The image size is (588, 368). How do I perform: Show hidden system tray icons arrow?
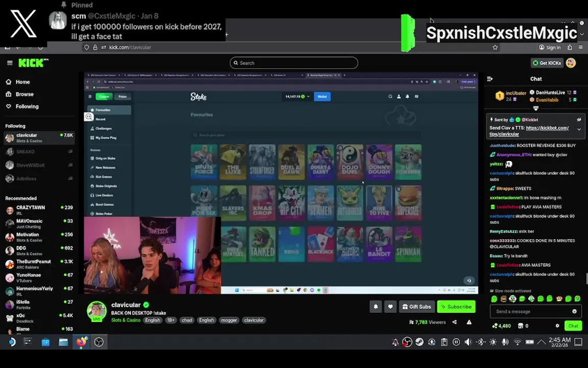coord(541,342)
